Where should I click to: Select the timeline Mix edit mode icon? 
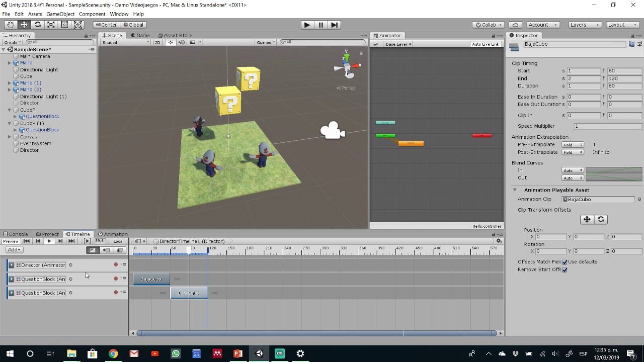pyautogui.click(x=93, y=250)
